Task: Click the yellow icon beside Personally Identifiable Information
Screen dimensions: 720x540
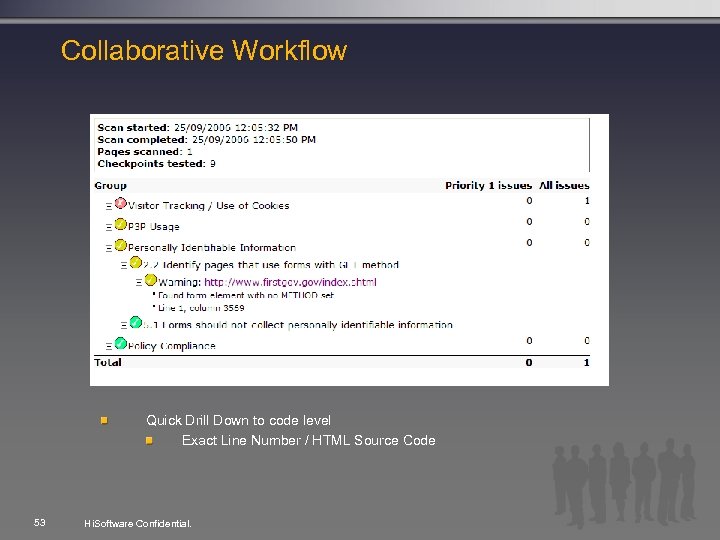Action: coord(120,245)
